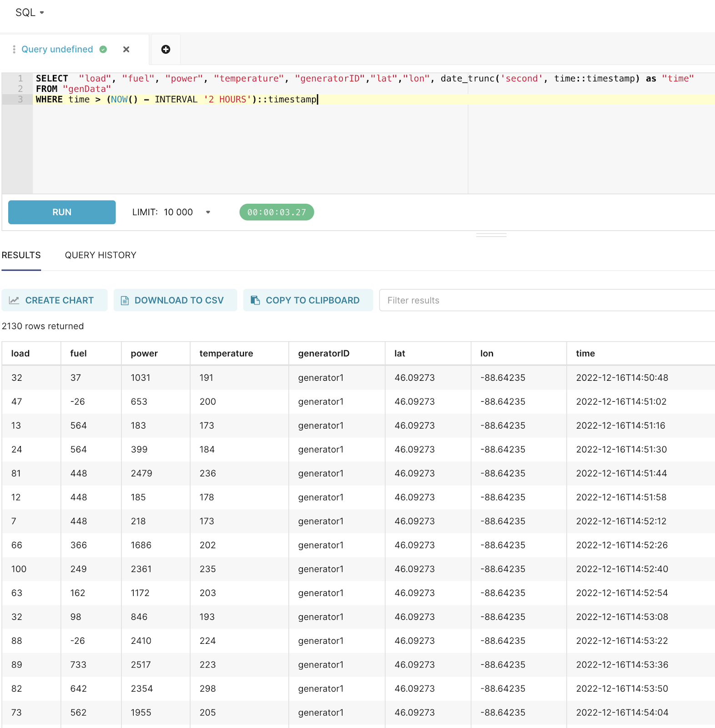The height and width of the screenshot is (728, 715).
Task: Expand the LIMIT 10 000 dropdown
Action: (208, 212)
